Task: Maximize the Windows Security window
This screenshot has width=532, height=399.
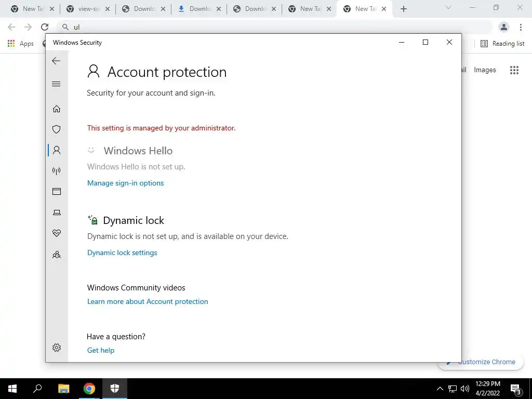Action: (425, 42)
